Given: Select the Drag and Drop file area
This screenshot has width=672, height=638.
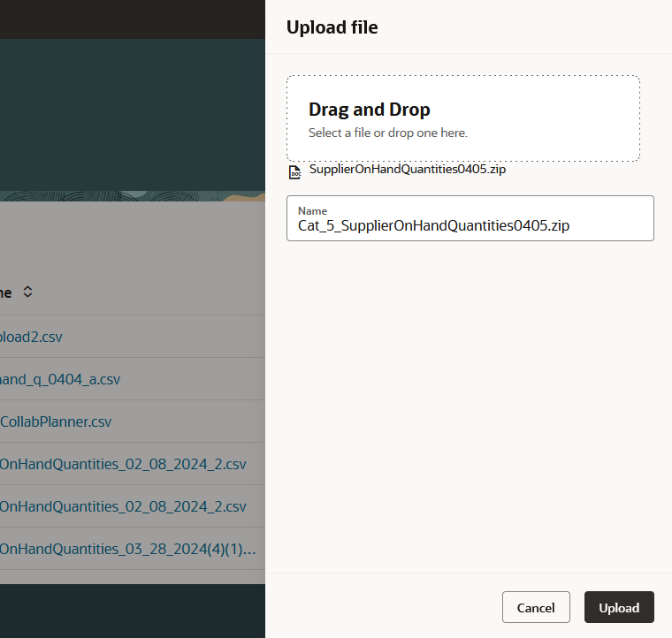Looking at the screenshot, I should (x=463, y=118).
